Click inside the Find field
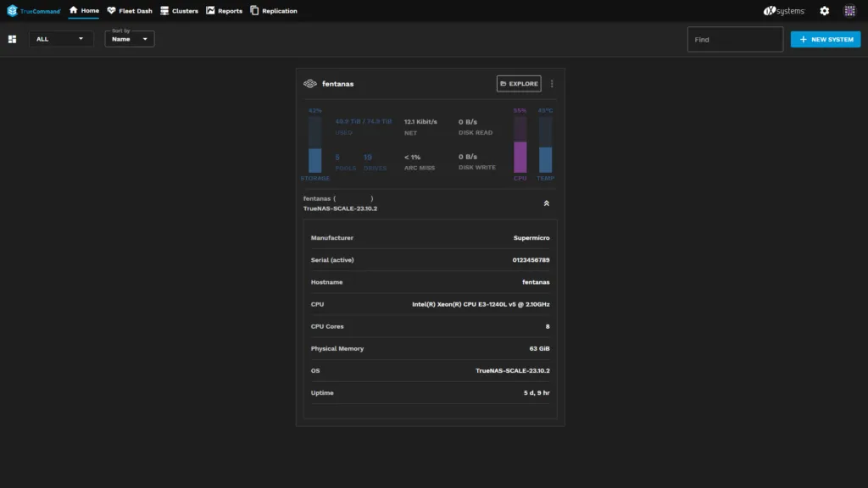 (x=734, y=39)
